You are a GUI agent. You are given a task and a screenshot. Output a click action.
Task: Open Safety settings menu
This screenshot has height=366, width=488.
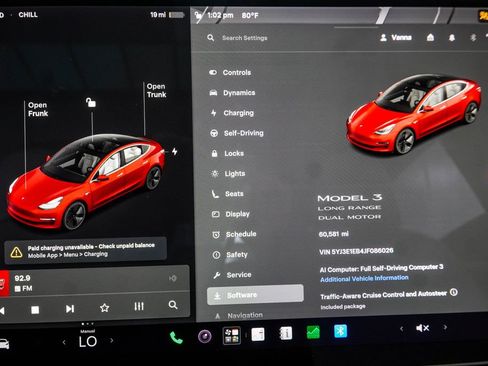[230, 255]
